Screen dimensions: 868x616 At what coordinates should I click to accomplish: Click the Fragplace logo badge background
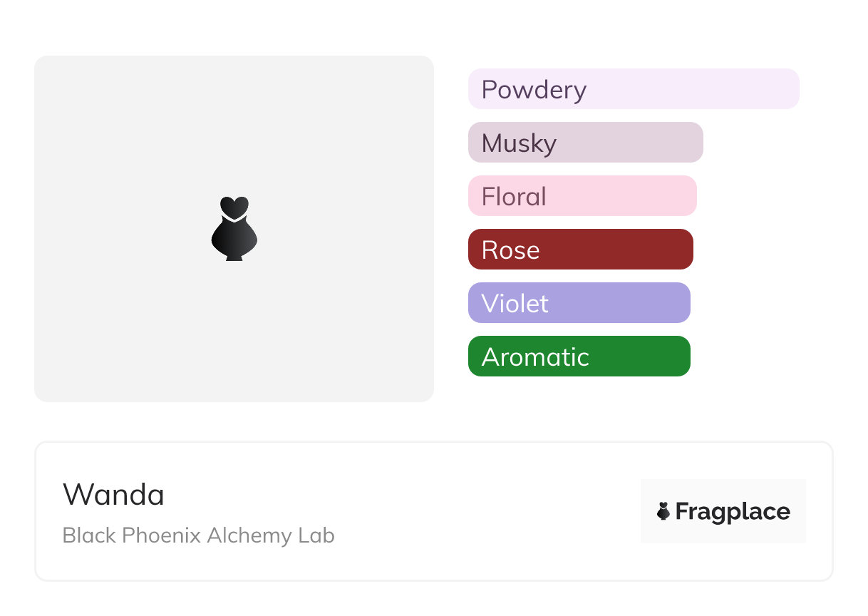(x=723, y=511)
